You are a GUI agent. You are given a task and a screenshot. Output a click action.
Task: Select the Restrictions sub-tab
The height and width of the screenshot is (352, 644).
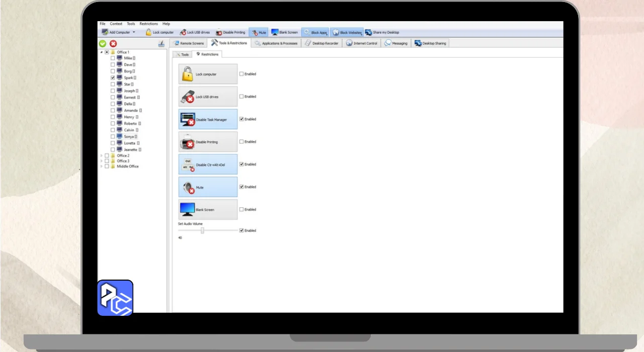207,54
